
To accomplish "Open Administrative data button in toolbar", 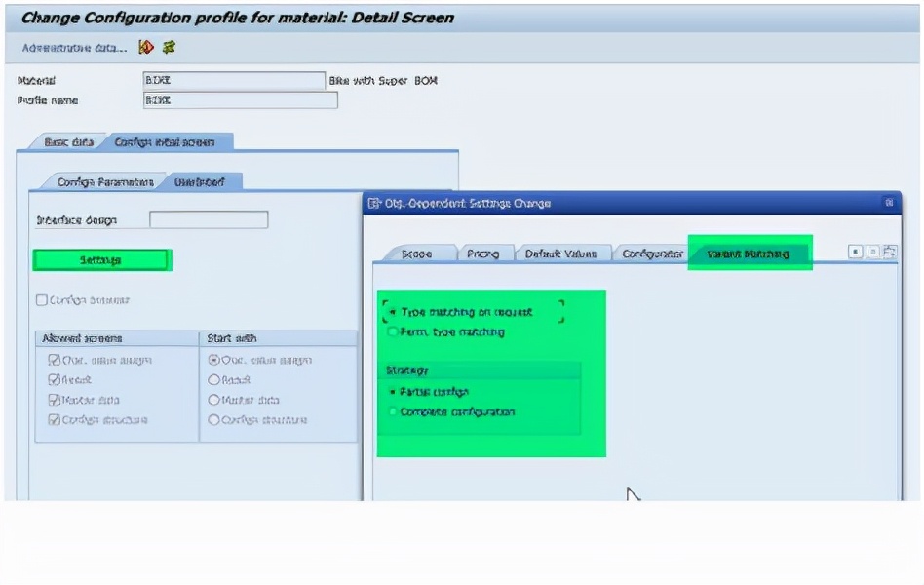I will click(x=74, y=48).
